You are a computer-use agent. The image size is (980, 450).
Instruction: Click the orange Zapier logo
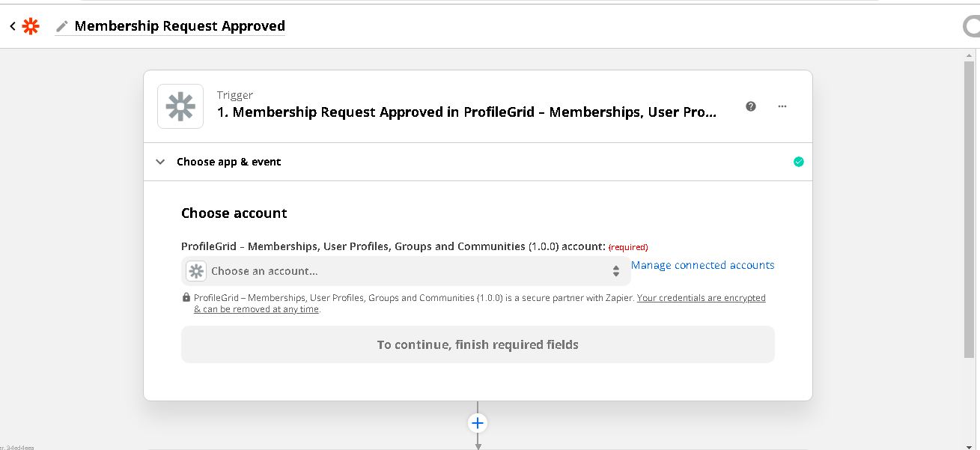click(31, 26)
